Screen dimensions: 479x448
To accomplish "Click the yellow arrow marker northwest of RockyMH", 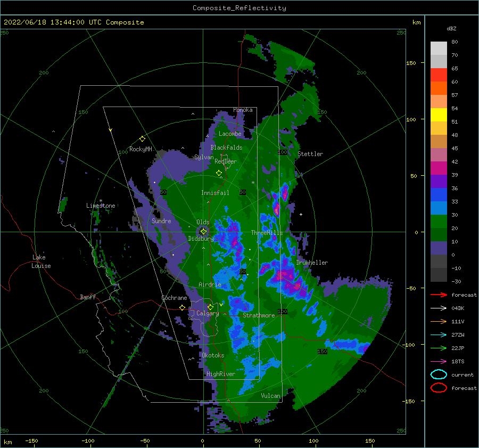I will 111,130.
